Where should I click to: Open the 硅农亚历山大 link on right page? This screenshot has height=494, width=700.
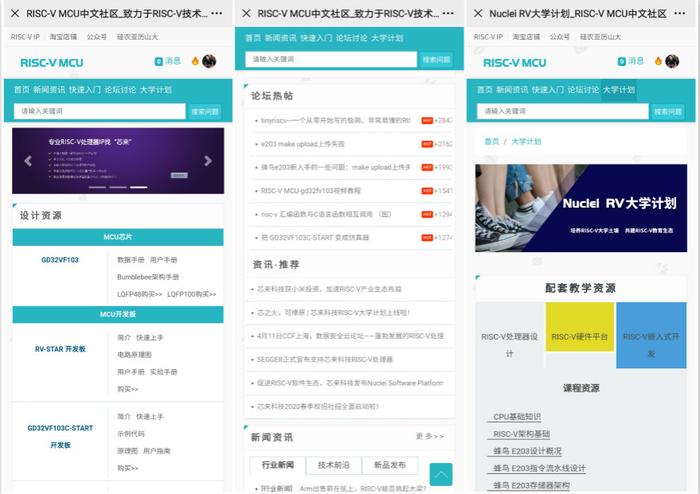pyautogui.click(x=600, y=37)
